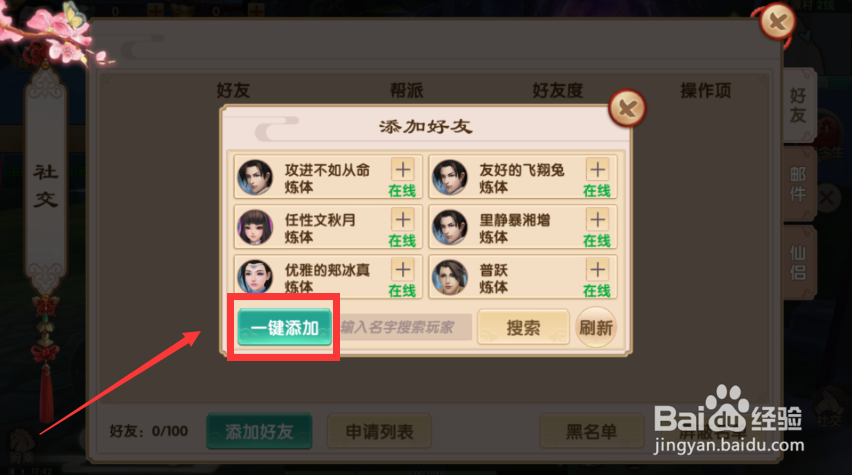Click the 一键添加 button
Viewport: 852px width, 475px height.
284,327
